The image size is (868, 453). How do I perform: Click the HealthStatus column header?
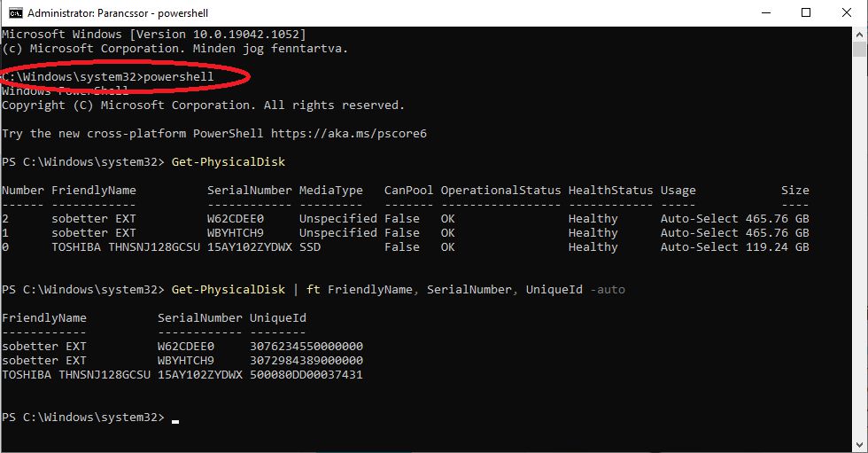(x=610, y=190)
